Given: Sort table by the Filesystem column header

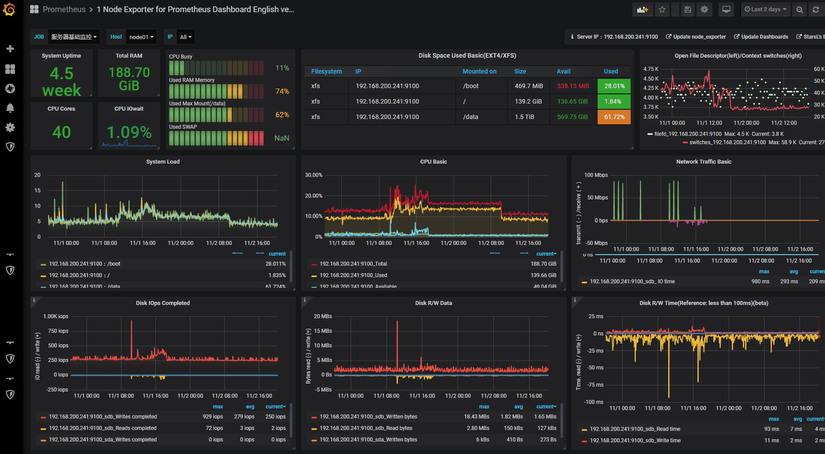Looking at the screenshot, I should 326,71.
